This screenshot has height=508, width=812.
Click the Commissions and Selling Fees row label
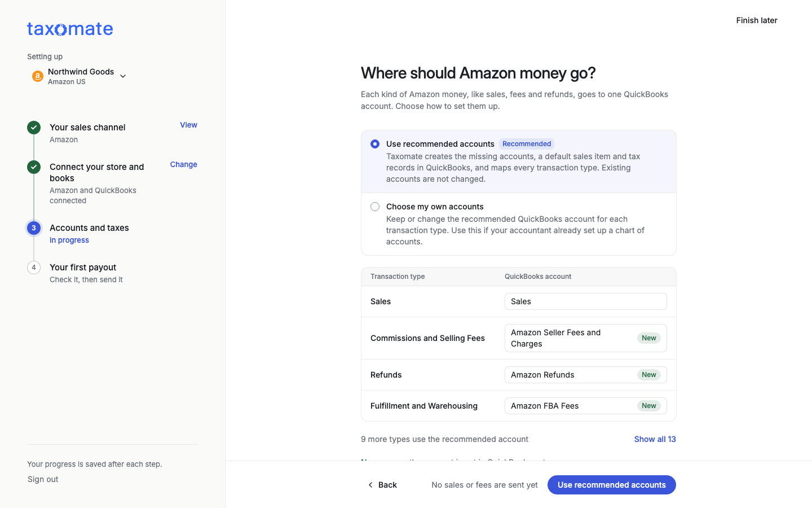coord(427,338)
